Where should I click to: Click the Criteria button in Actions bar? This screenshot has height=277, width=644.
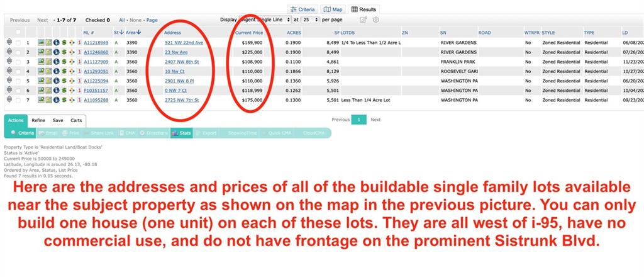pyautogui.click(x=22, y=133)
